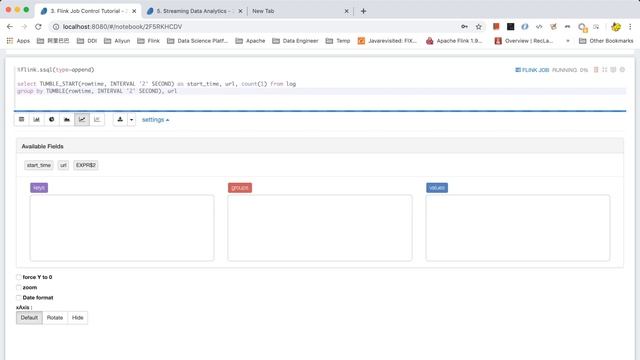Image resolution: width=640 pixels, height=360 pixels.
Task: Toggle the paragraph output visibility icon
Action: pos(613,70)
